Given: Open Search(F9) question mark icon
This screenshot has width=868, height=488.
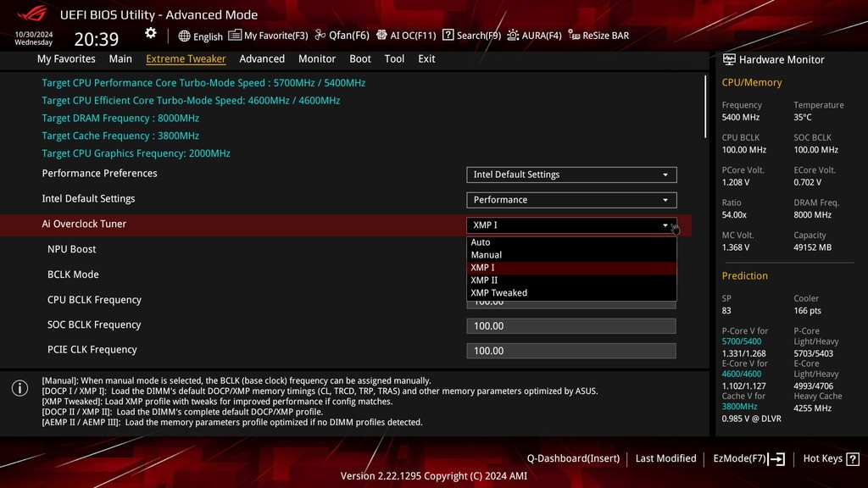Looking at the screenshot, I should point(448,35).
